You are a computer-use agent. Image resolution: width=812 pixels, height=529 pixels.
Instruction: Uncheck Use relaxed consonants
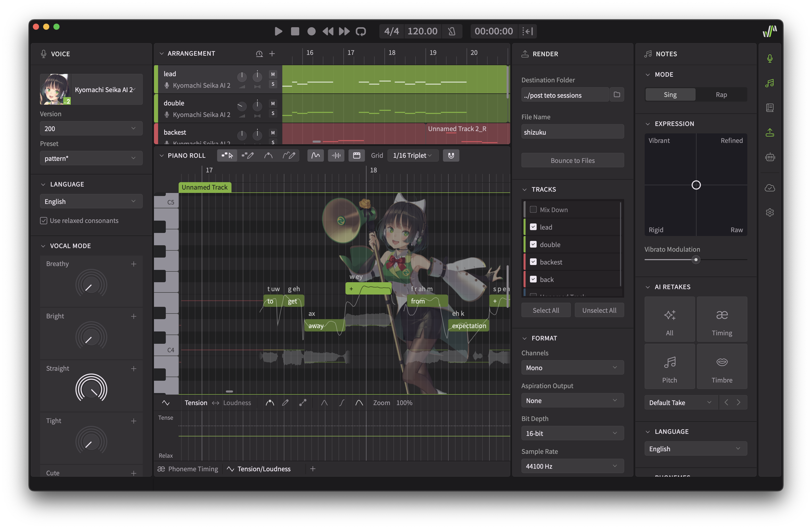pyautogui.click(x=44, y=221)
